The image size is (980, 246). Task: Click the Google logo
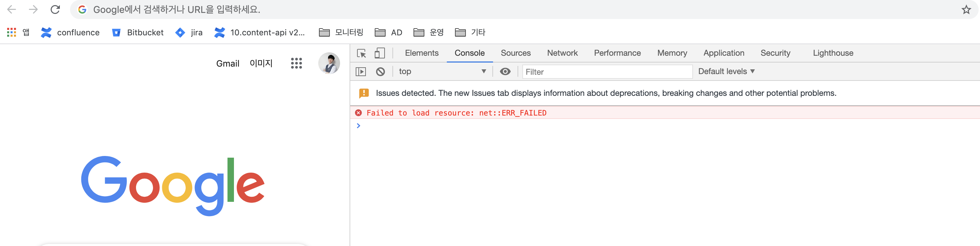click(x=173, y=186)
